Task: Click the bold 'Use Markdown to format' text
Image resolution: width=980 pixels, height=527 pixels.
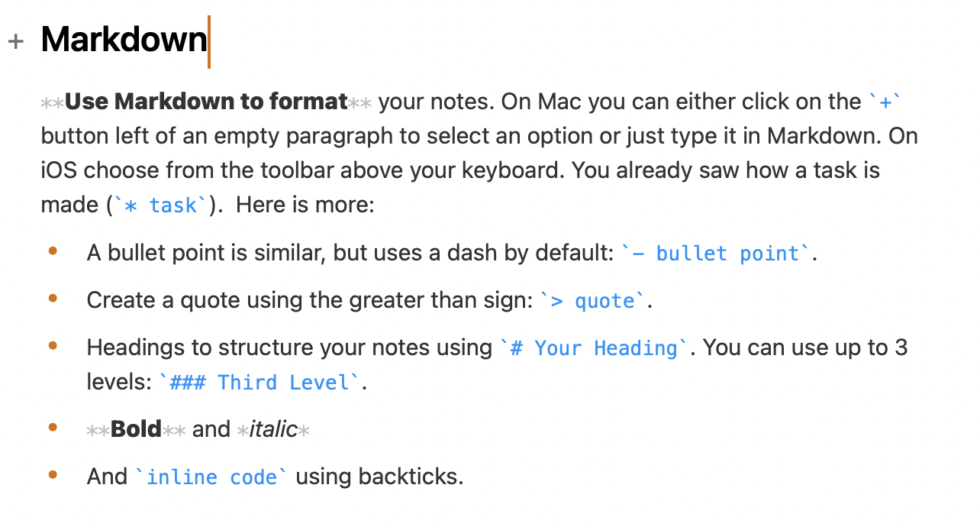Action: 206,102
